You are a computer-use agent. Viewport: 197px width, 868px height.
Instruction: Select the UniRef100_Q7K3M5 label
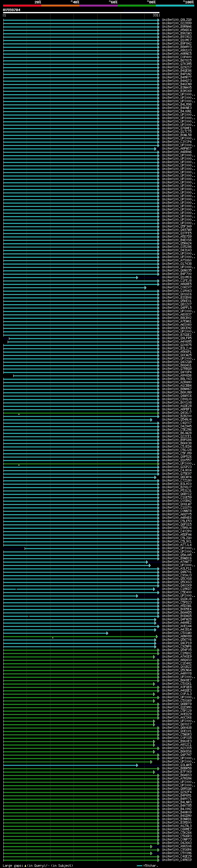pos(177,64)
